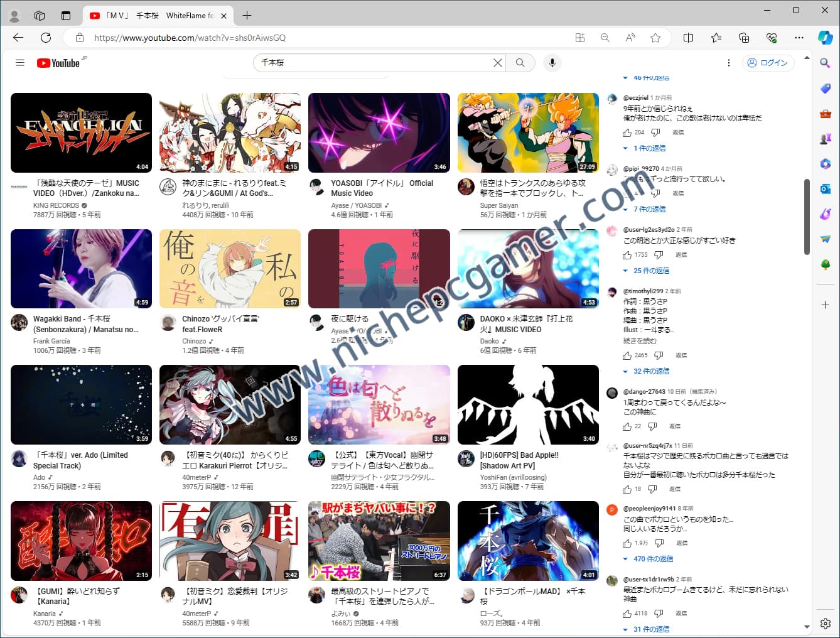Open the zoom magnifier in address bar
Image resolution: width=840 pixels, height=638 pixels.
pyautogui.click(x=605, y=38)
